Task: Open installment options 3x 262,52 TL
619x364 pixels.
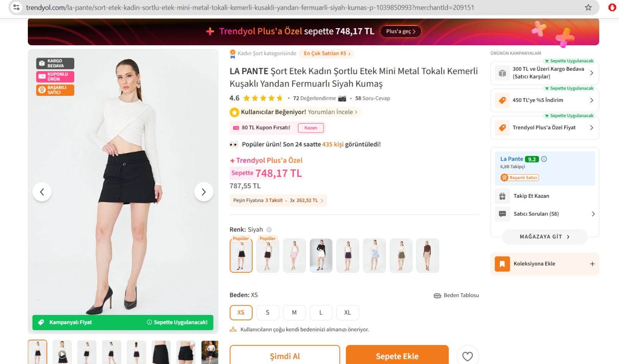Action: coord(278,201)
